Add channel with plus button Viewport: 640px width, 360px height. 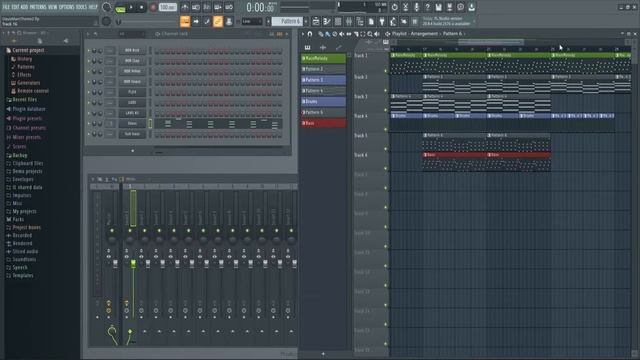132,151
